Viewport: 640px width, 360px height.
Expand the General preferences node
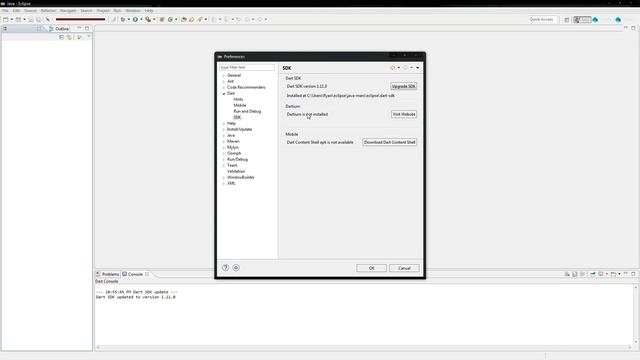tap(224, 76)
